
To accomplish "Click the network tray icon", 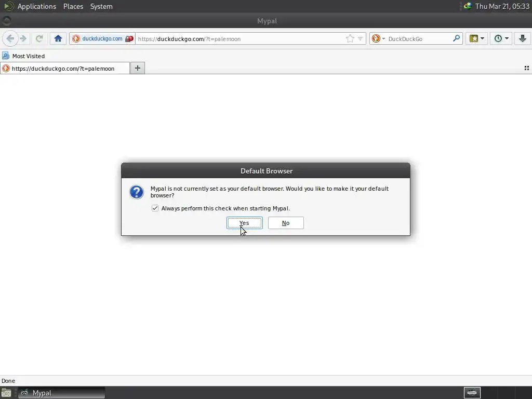I will pos(468,6).
